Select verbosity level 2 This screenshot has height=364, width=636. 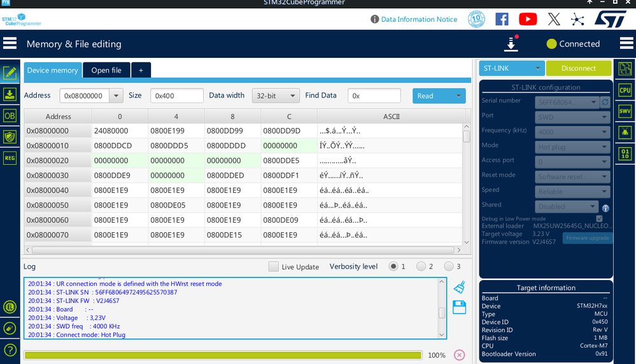[421, 266]
